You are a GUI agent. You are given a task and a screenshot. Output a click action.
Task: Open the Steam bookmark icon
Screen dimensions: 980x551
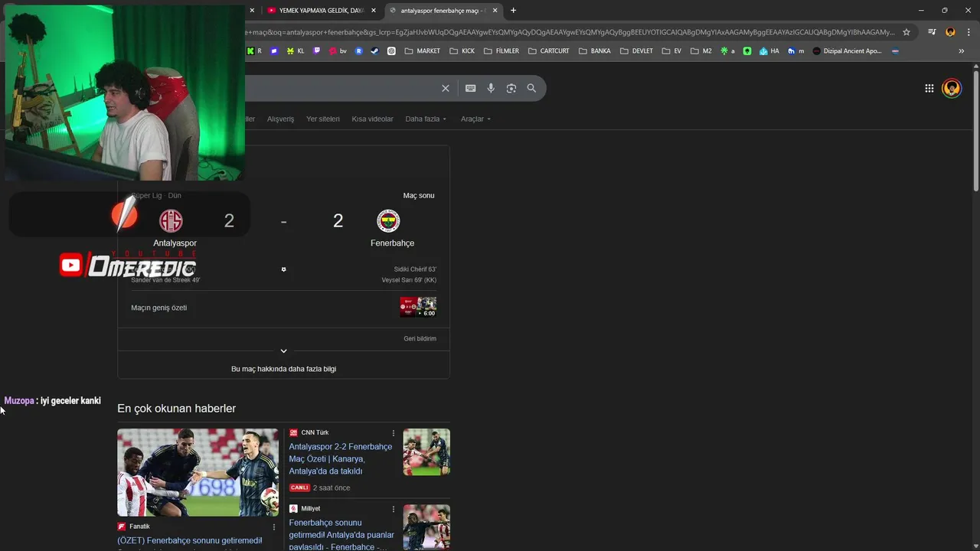pos(374,51)
